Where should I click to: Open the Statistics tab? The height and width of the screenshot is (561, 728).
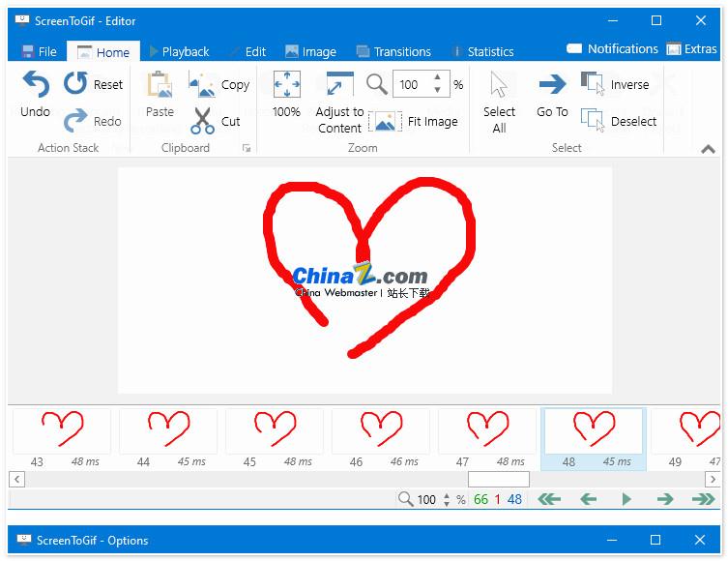482,51
